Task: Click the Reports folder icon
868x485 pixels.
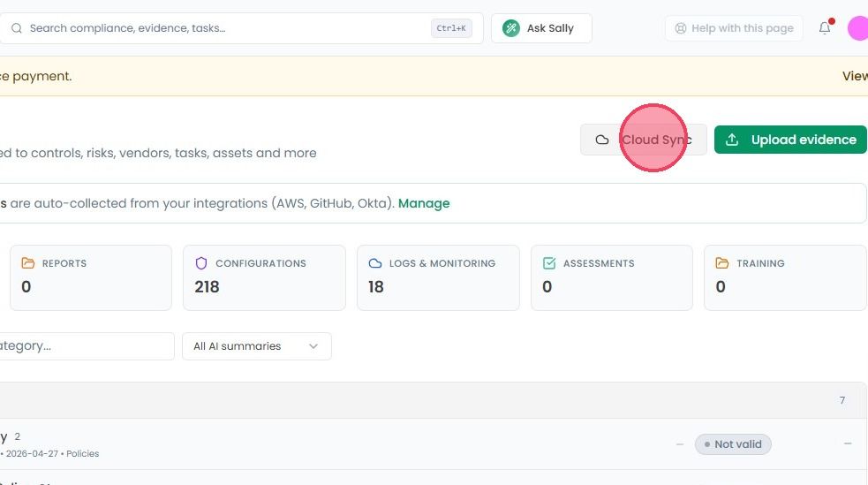Action: pos(27,263)
